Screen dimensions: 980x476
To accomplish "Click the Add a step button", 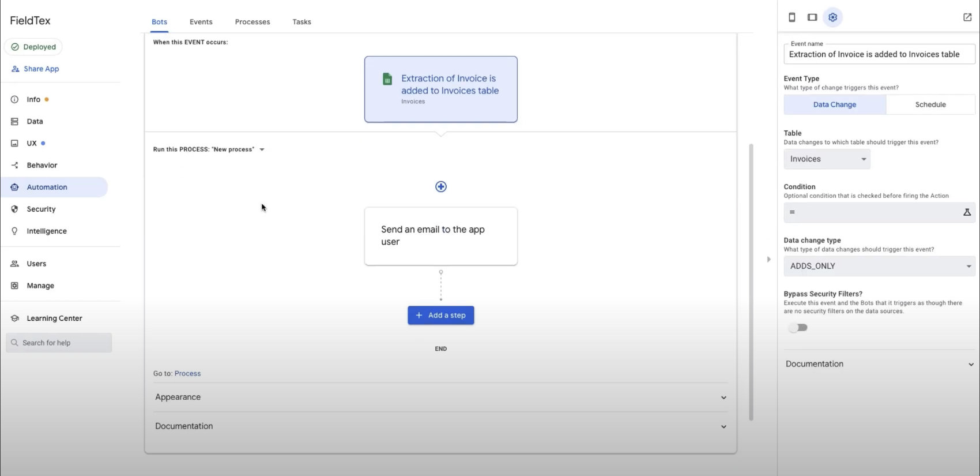I will 441,315.
